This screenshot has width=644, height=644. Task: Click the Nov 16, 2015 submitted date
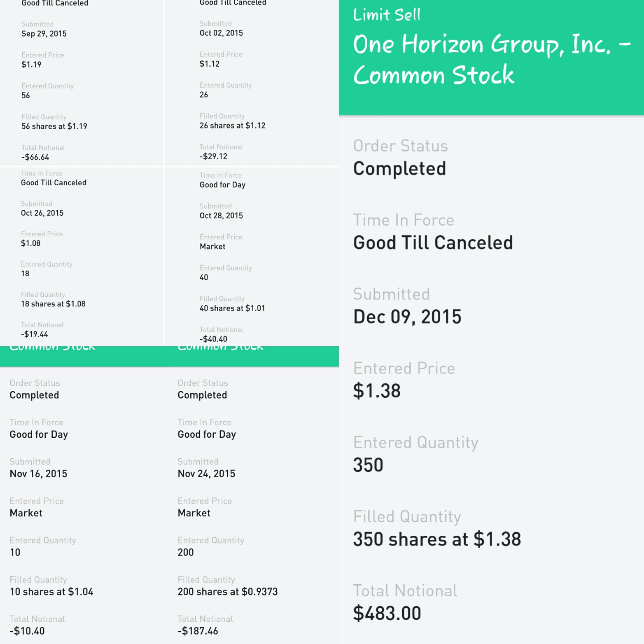pyautogui.click(x=38, y=474)
